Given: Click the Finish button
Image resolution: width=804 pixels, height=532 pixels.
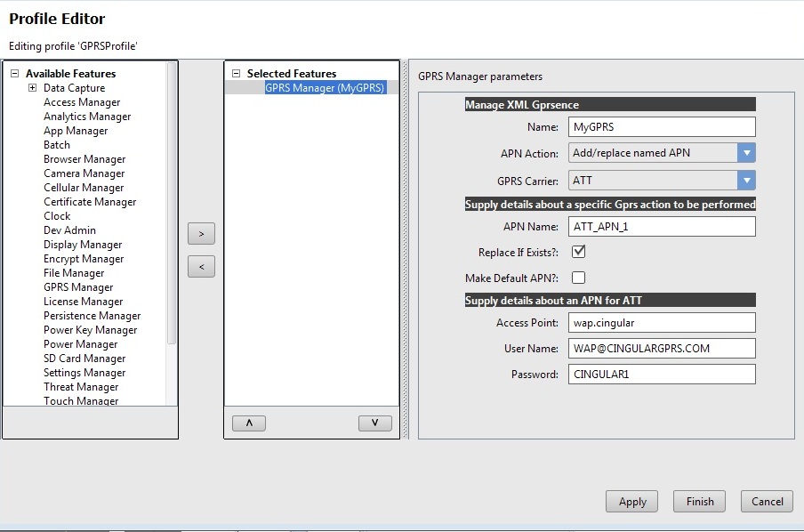Looking at the screenshot, I should point(699,501).
